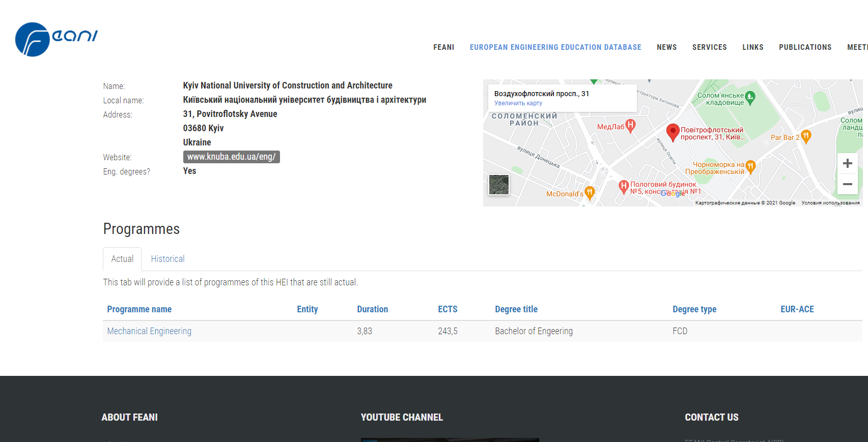Zoom in on the map
This screenshot has width=868, height=442.
point(847,163)
